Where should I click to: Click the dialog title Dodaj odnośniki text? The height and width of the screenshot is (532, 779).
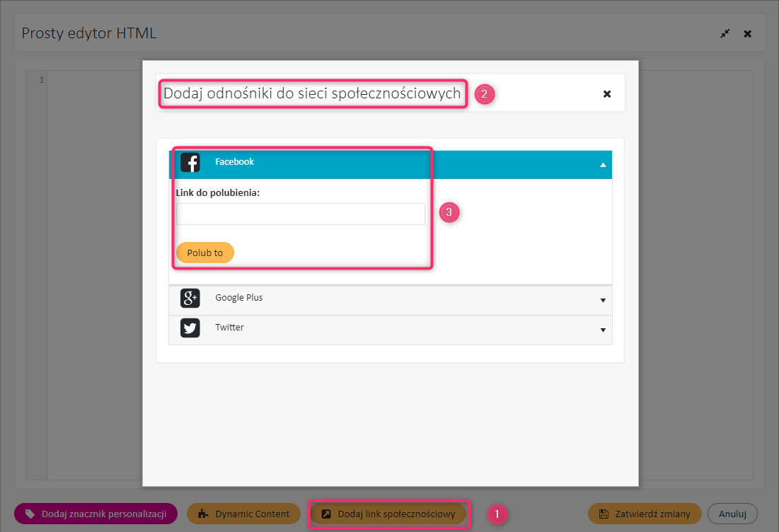point(312,93)
